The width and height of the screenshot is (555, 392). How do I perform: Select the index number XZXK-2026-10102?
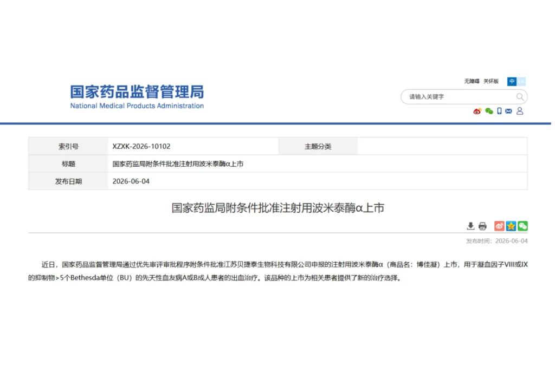pyautogui.click(x=141, y=146)
